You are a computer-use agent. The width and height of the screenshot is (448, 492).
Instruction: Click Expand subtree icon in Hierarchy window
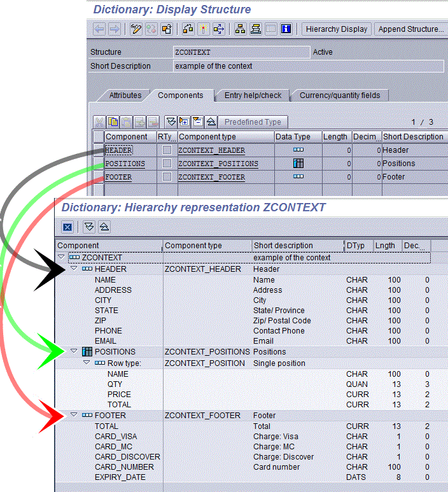(x=90, y=227)
